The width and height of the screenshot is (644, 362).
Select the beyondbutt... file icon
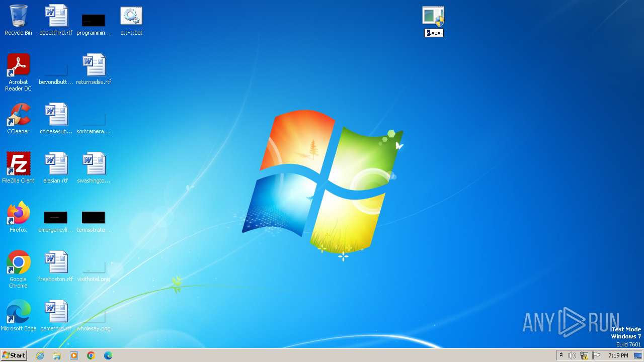pos(56,70)
